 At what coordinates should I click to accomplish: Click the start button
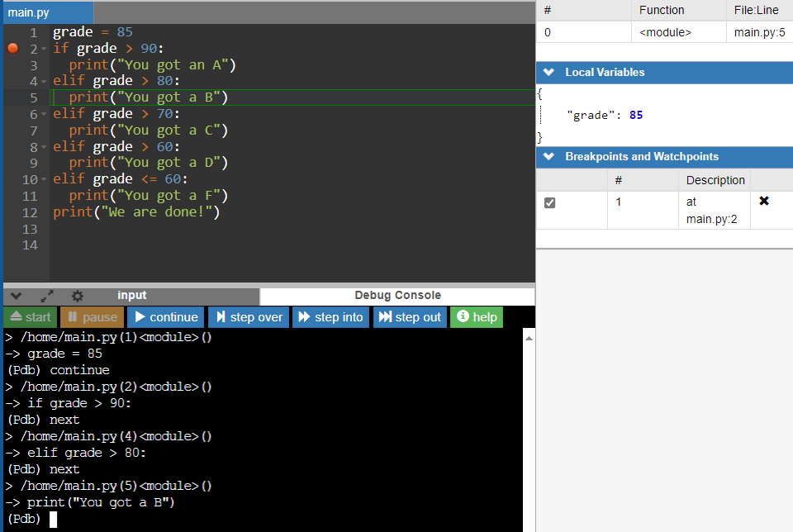point(29,317)
